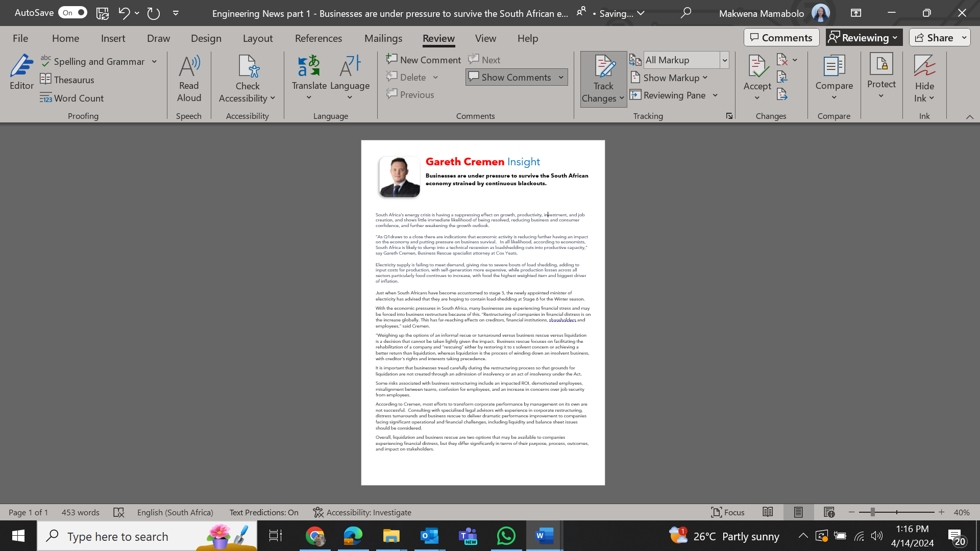Open Customize Quick Access Toolbar dropdown
This screenshot has height=551, width=980.
click(x=176, y=13)
